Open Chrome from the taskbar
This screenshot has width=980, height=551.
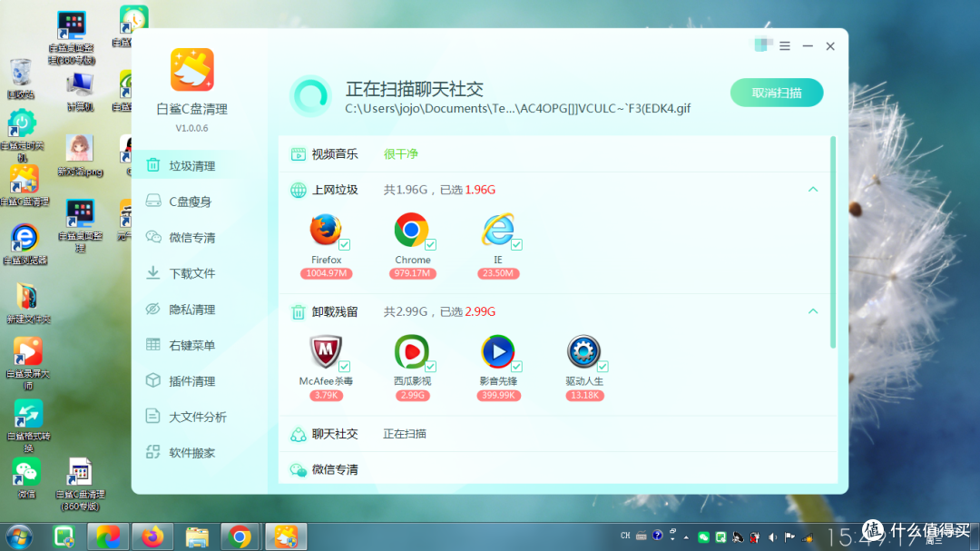pyautogui.click(x=240, y=537)
